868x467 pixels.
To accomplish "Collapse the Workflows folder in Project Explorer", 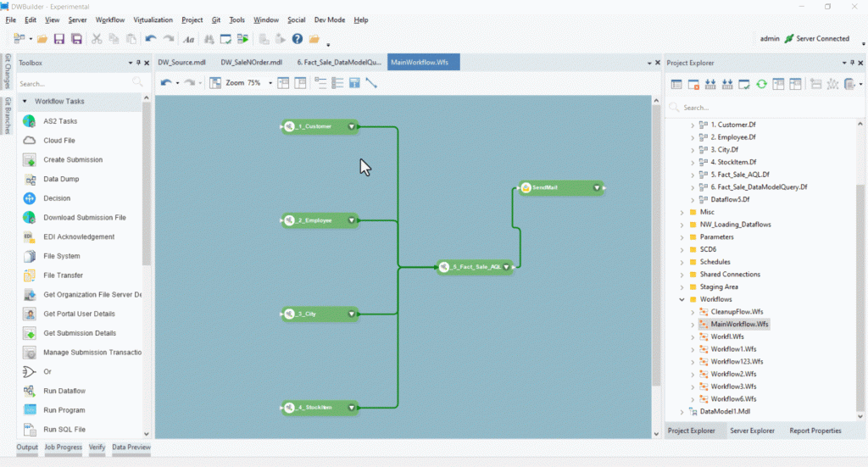I will click(x=682, y=299).
